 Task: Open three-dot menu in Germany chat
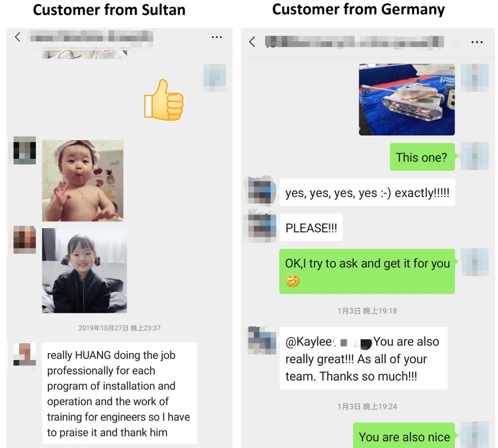click(x=477, y=42)
